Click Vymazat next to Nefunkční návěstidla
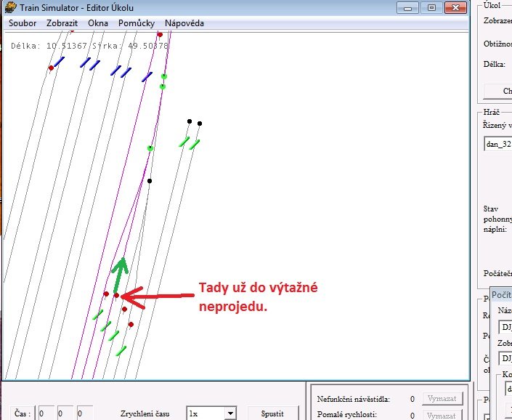The width and height of the screenshot is (512, 420). coord(442,398)
